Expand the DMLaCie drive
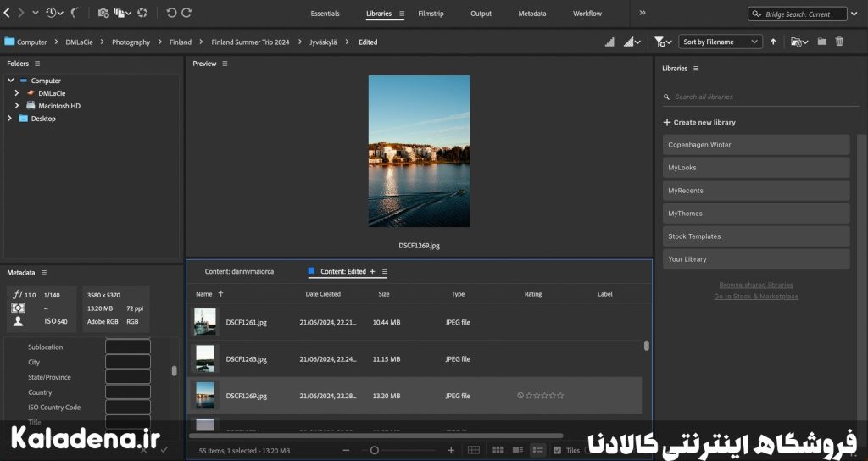Viewport: 868px width, 461px height. [x=17, y=93]
